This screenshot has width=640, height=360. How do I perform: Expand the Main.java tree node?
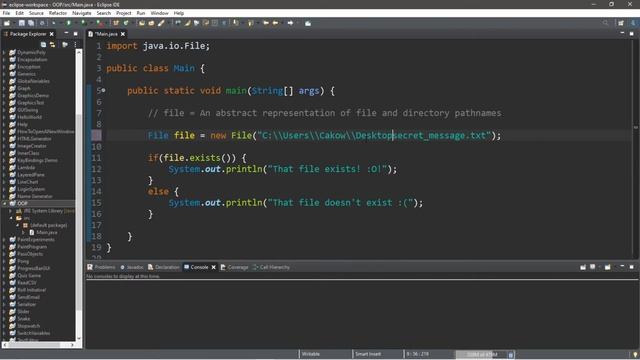tap(24, 232)
